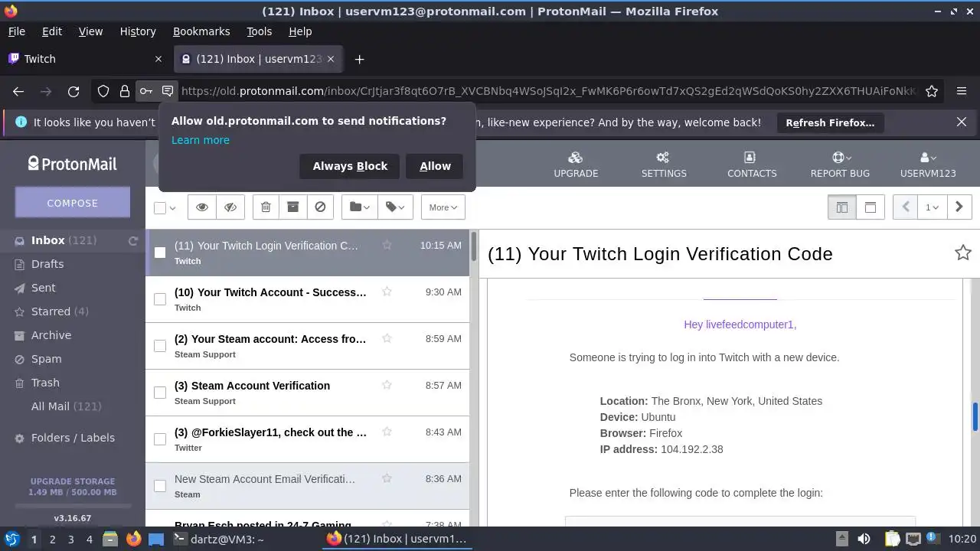Open site padlock security info
Screen dimensions: 980x551
pos(124,91)
